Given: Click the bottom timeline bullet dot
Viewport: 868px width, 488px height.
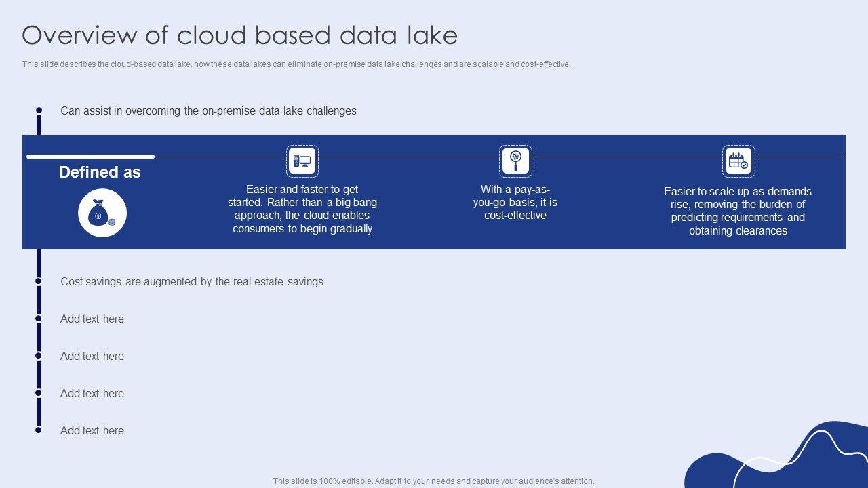Looking at the screenshot, I should [39, 430].
